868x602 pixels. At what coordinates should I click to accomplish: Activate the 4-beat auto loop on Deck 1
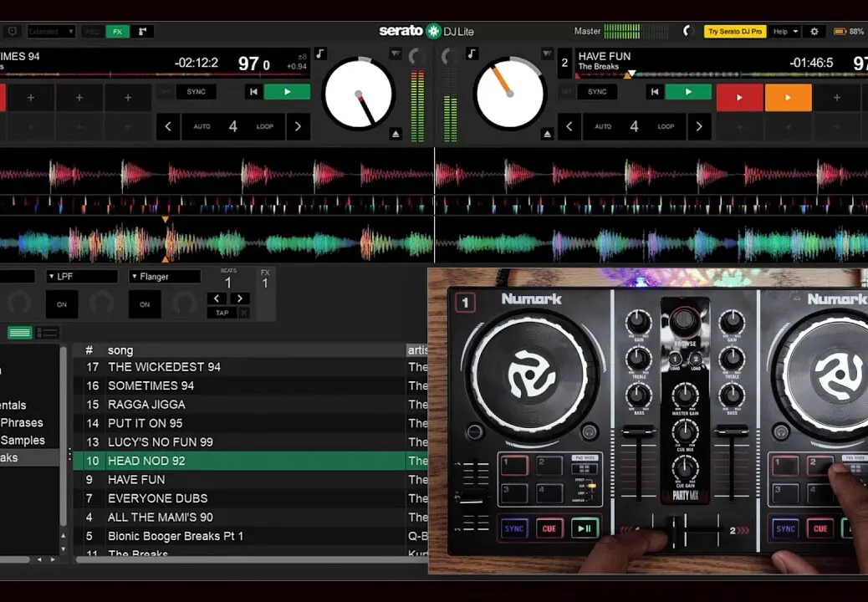233,127
